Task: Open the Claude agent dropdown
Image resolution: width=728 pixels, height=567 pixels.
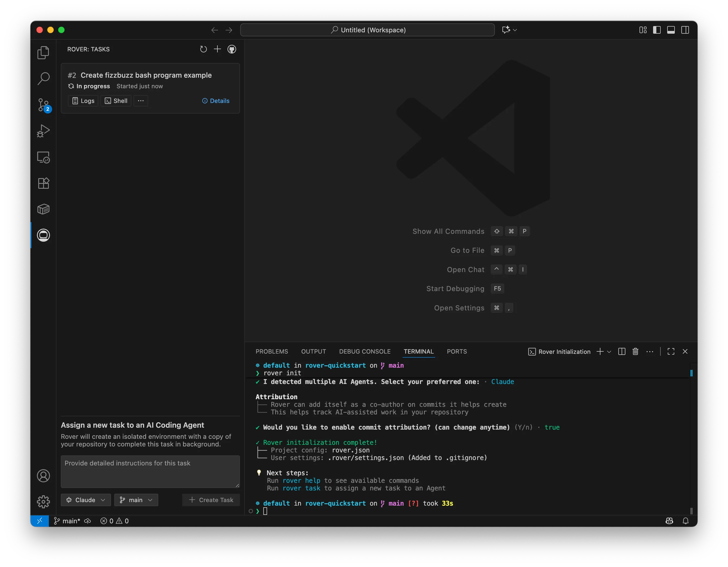Action: [x=86, y=500]
